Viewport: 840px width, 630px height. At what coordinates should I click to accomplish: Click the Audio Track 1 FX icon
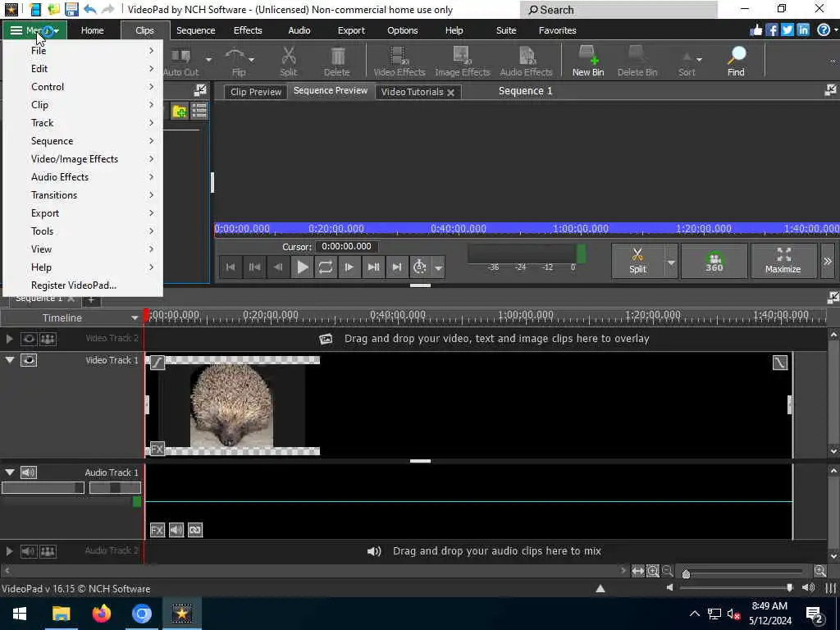[x=157, y=530]
